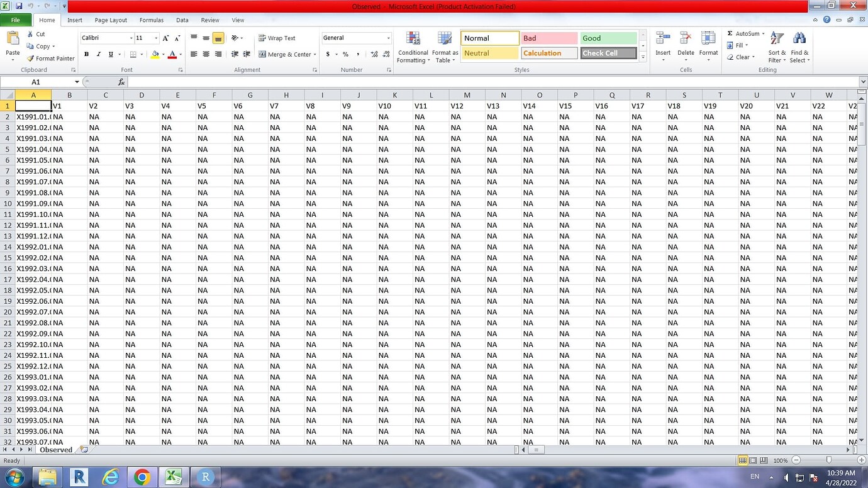Screen dimensions: 868x488
Task: Click the Save icon in Quick Access Toolbar
Action: [x=19, y=6]
